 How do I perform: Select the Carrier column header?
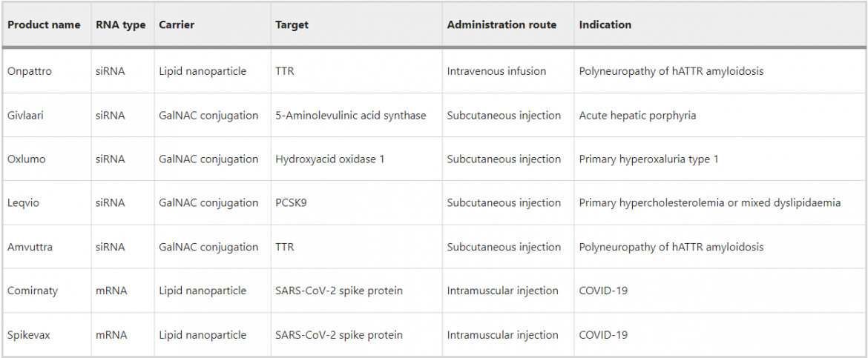click(177, 25)
